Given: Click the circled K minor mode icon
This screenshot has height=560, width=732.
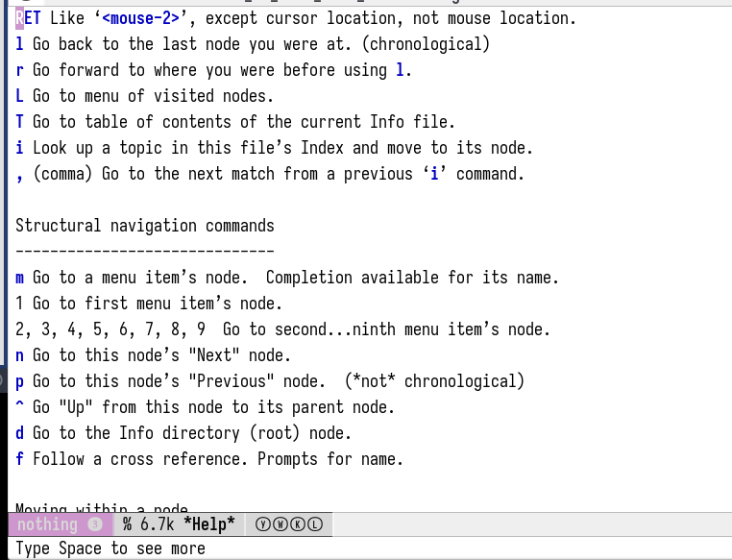Looking at the screenshot, I should coord(297,524).
